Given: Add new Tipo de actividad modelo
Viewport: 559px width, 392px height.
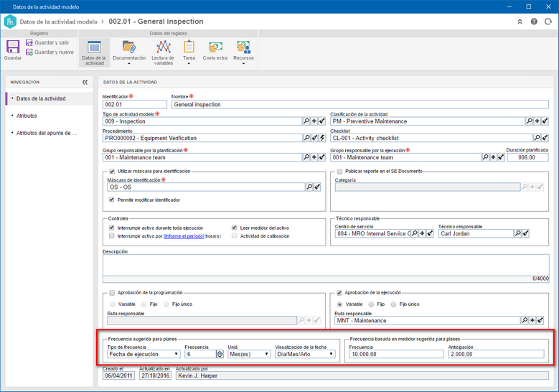Looking at the screenshot, I should click(x=314, y=121).
